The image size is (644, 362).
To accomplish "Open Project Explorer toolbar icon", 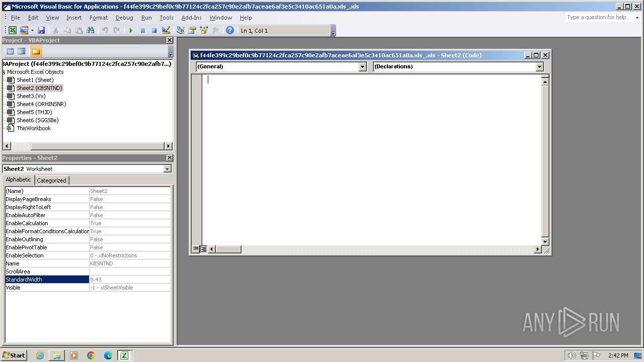I will (180, 31).
